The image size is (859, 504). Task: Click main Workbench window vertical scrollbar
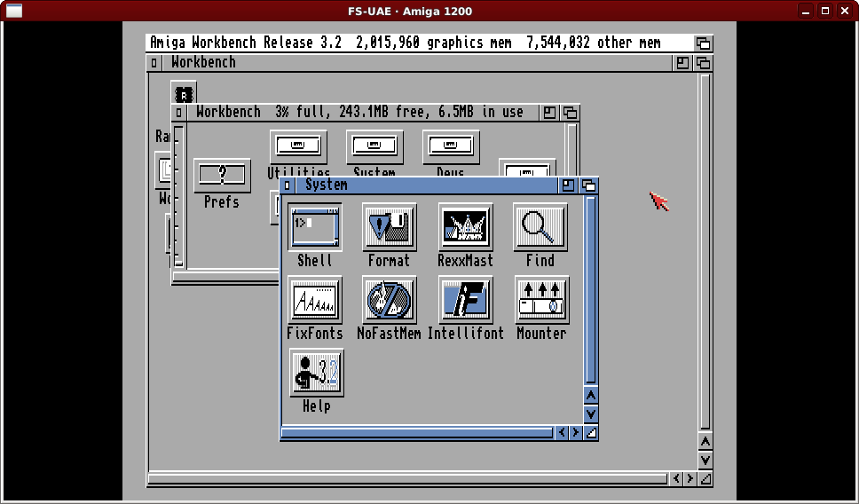(x=705, y=252)
